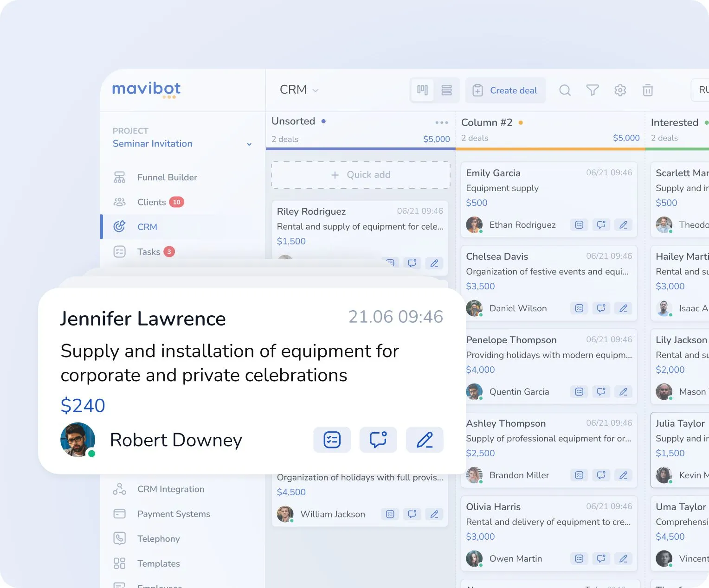Open Unsorted column three-dots menu

click(442, 122)
